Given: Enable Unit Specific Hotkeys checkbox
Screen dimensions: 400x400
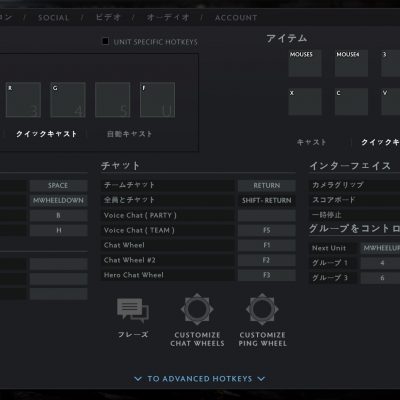Looking at the screenshot, I should (105, 42).
